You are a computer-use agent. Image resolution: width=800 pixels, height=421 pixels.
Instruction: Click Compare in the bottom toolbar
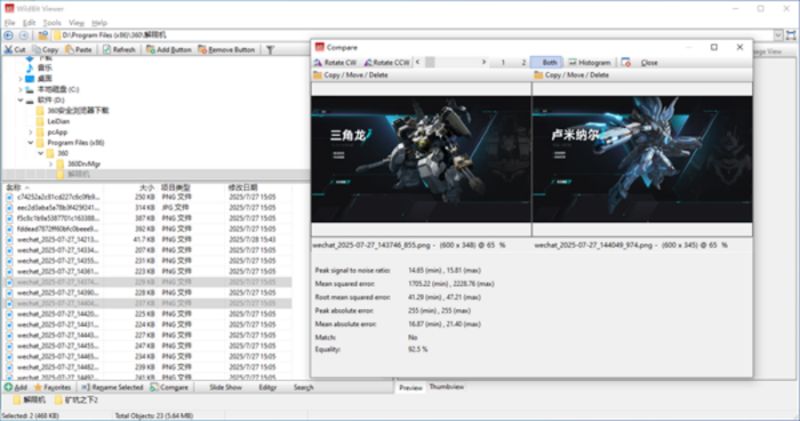coord(169,387)
